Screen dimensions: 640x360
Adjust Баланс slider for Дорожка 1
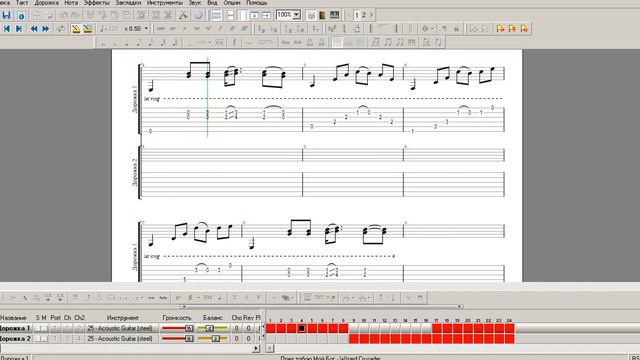click(212, 328)
